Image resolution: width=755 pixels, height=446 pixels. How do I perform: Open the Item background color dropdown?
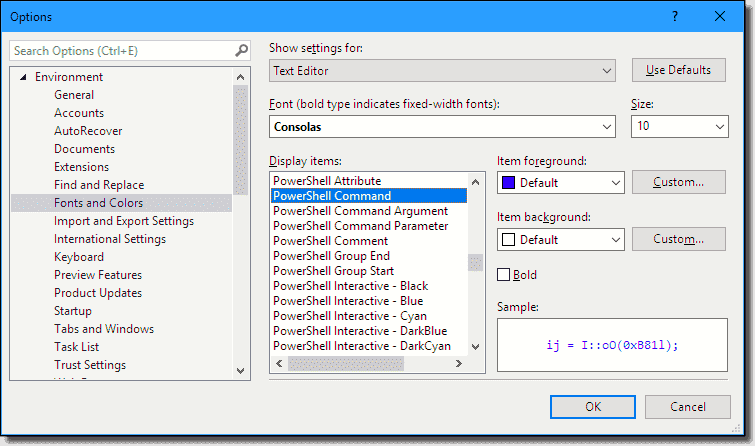click(x=561, y=239)
